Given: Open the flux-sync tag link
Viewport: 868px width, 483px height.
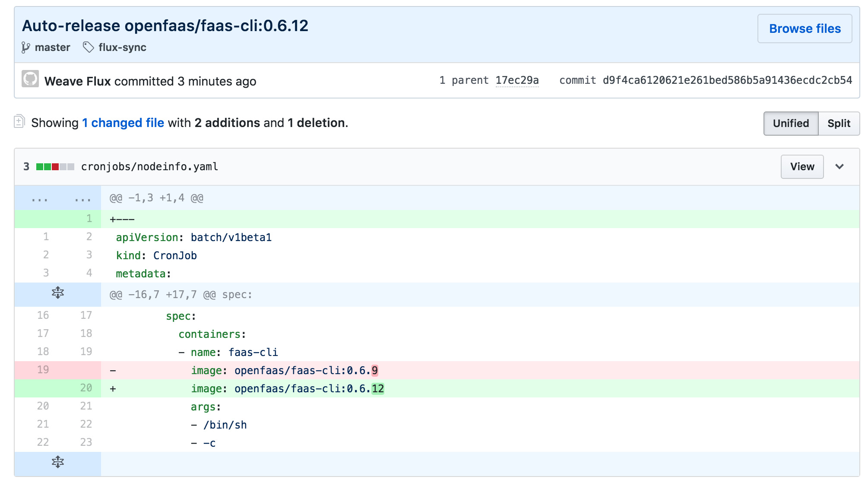Looking at the screenshot, I should point(122,48).
